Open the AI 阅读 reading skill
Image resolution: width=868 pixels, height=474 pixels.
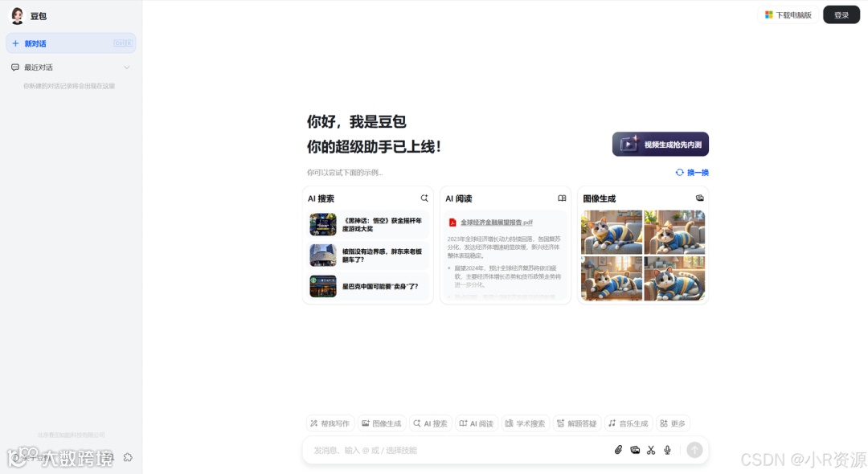[x=476, y=423]
